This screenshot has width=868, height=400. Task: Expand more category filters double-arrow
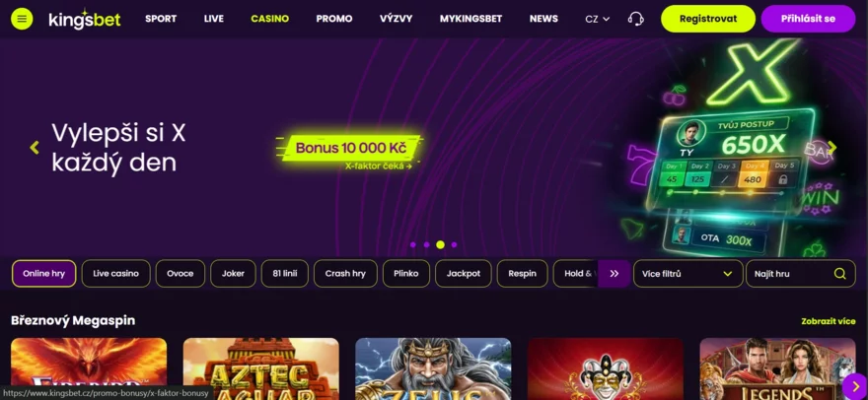click(x=614, y=273)
